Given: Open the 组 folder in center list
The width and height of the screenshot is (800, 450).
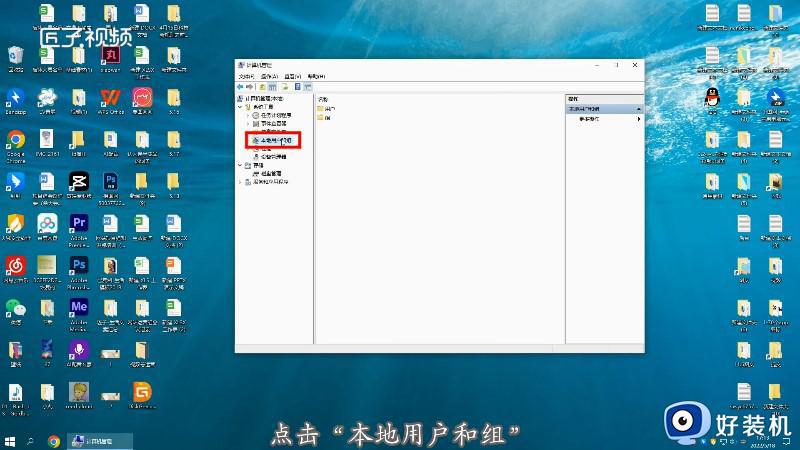Looking at the screenshot, I should click(x=323, y=117).
